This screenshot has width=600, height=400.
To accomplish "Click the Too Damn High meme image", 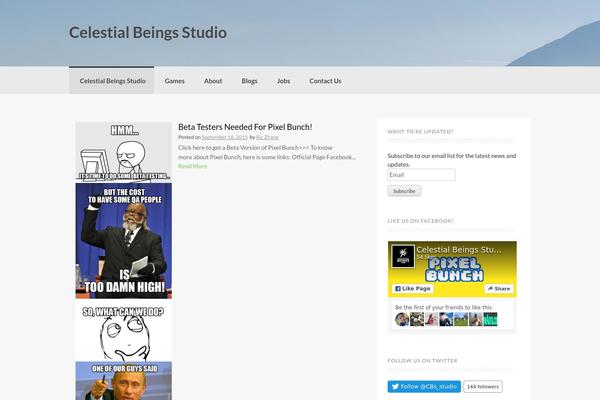I will 124,240.
